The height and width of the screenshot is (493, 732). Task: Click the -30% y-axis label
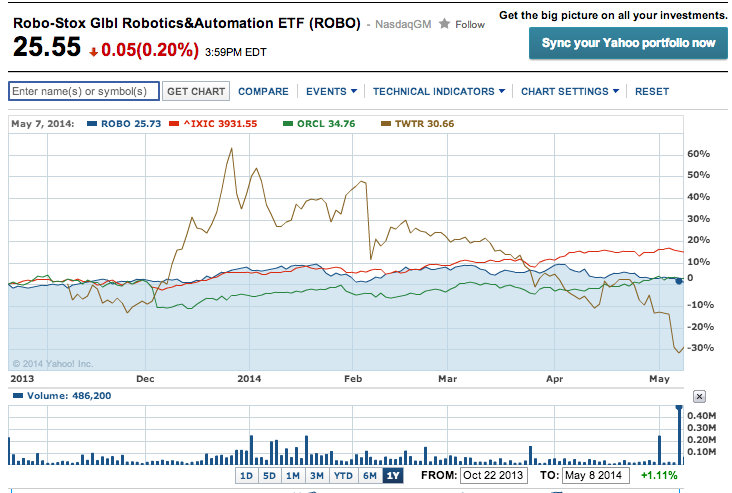(700, 348)
